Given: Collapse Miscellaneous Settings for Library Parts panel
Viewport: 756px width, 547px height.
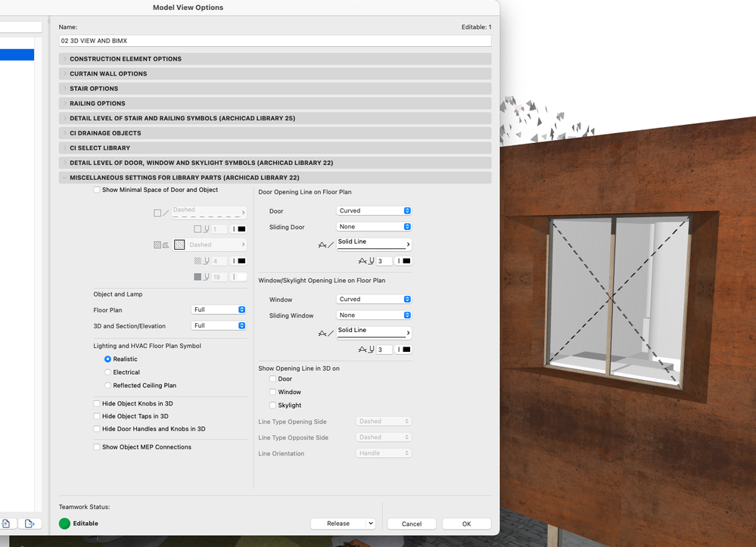Looking at the screenshot, I should [275, 177].
